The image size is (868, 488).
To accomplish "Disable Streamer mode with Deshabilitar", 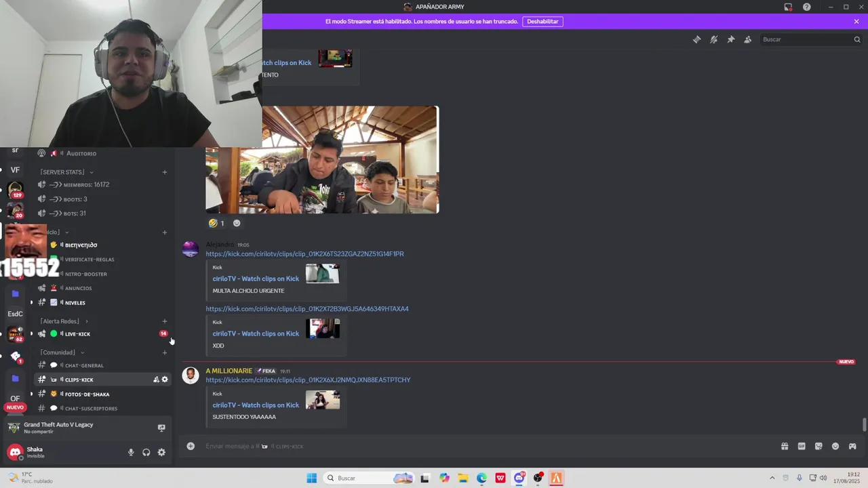I will [x=542, y=21].
